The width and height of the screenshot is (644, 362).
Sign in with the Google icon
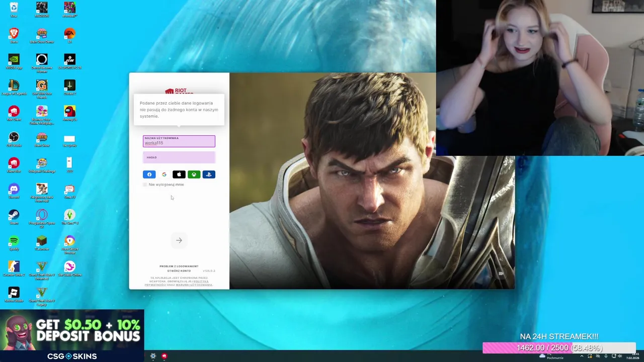(x=164, y=174)
